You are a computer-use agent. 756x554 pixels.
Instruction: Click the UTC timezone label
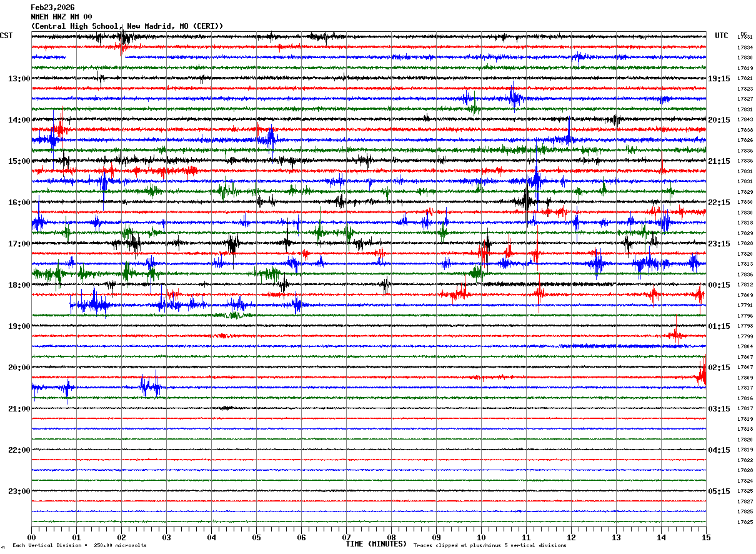pos(721,36)
